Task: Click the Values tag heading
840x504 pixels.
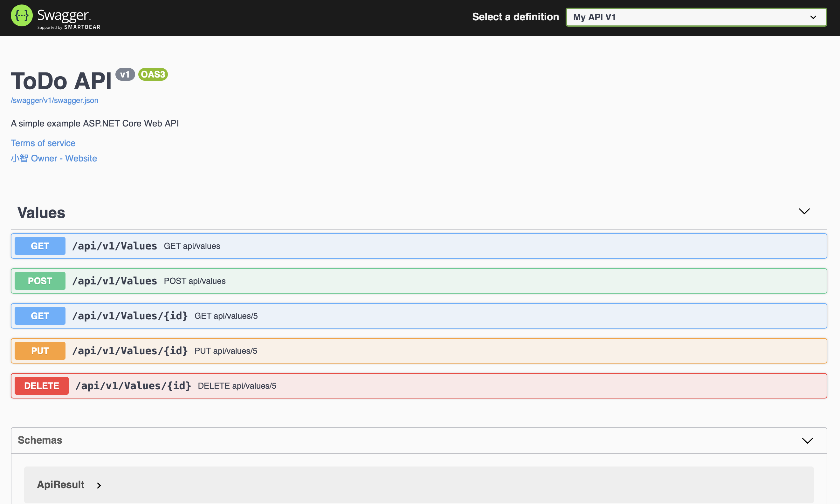Action: [41, 213]
